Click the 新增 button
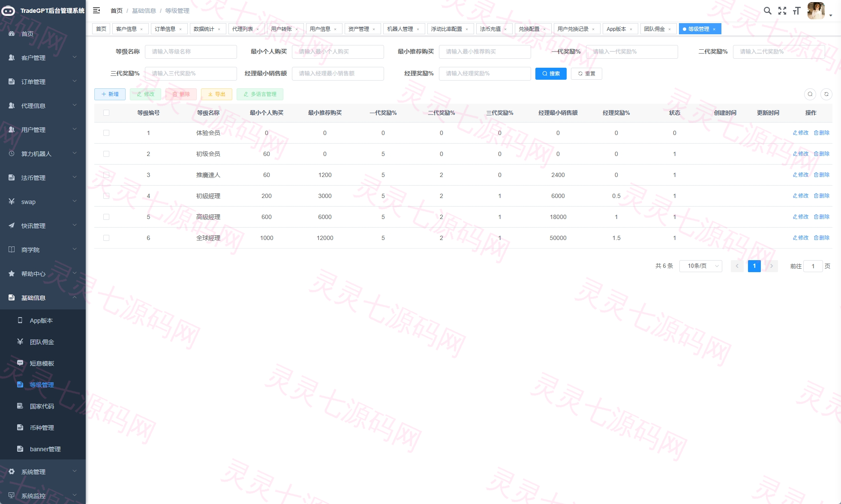The height and width of the screenshot is (504, 841). [x=110, y=94]
